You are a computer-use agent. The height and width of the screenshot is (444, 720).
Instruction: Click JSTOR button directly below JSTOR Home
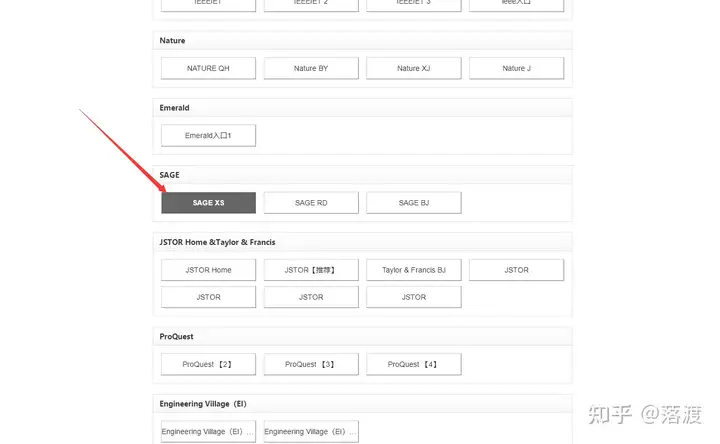click(208, 297)
